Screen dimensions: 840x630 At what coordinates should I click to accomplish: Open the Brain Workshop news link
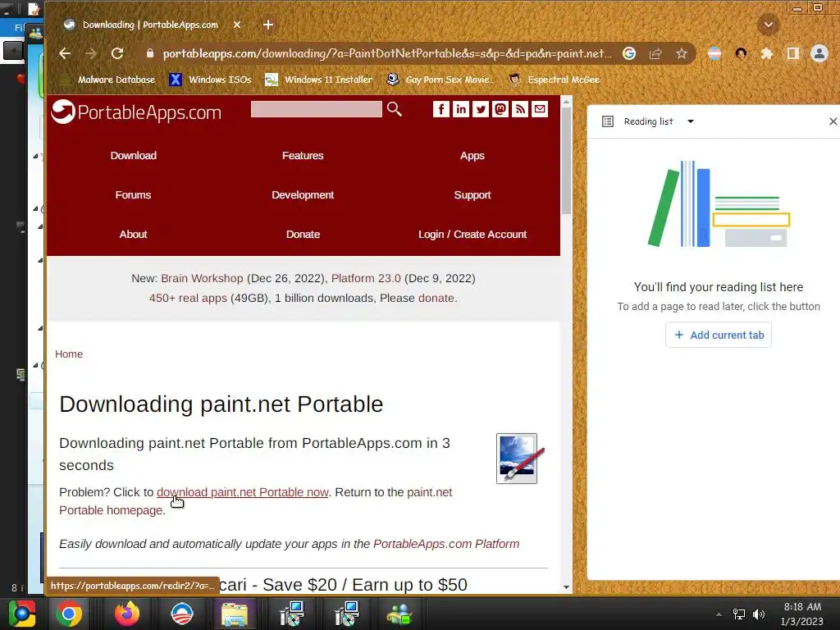(202, 279)
